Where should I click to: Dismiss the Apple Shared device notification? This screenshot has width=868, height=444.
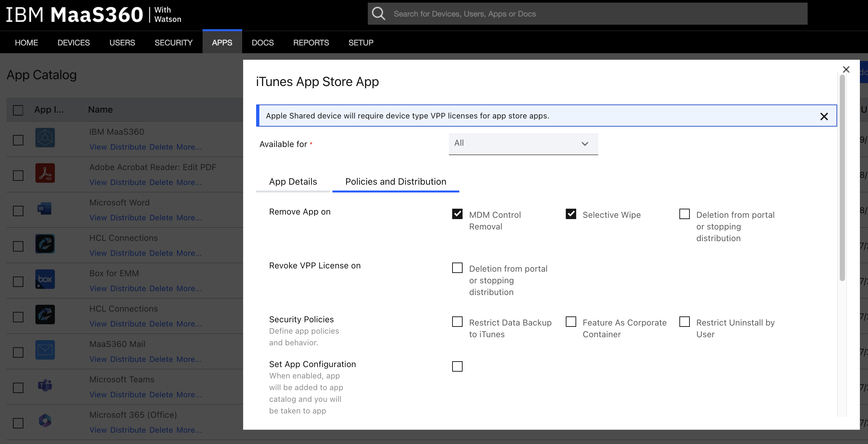[x=824, y=116]
